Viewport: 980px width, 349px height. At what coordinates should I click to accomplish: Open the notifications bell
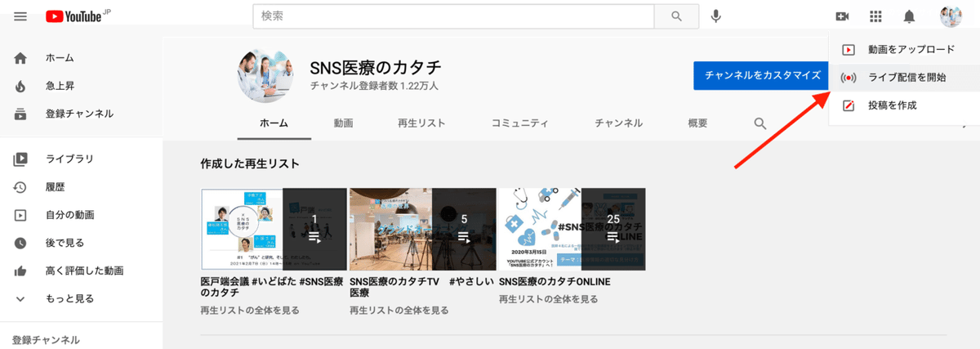tap(909, 16)
